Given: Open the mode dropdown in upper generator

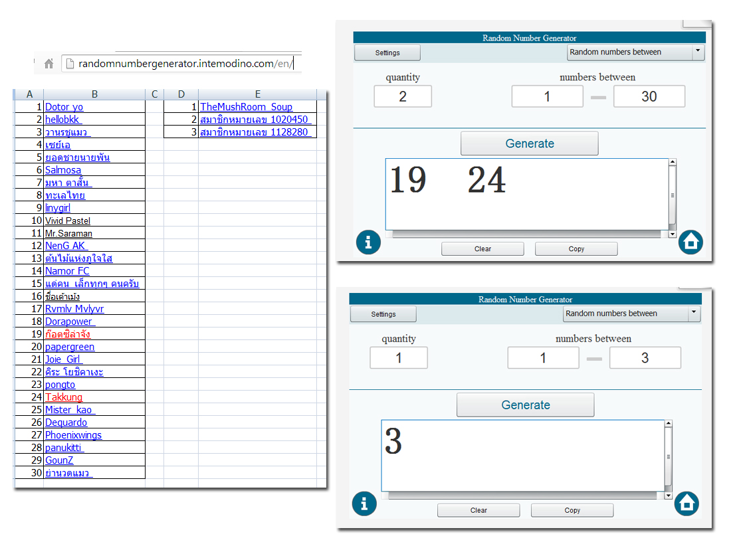Looking at the screenshot, I should click(x=636, y=52).
